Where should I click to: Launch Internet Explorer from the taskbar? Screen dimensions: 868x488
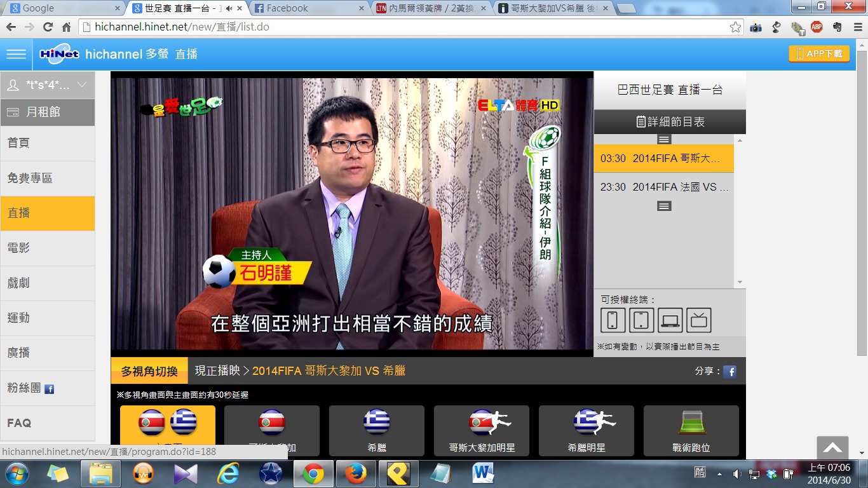[x=228, y=474]
